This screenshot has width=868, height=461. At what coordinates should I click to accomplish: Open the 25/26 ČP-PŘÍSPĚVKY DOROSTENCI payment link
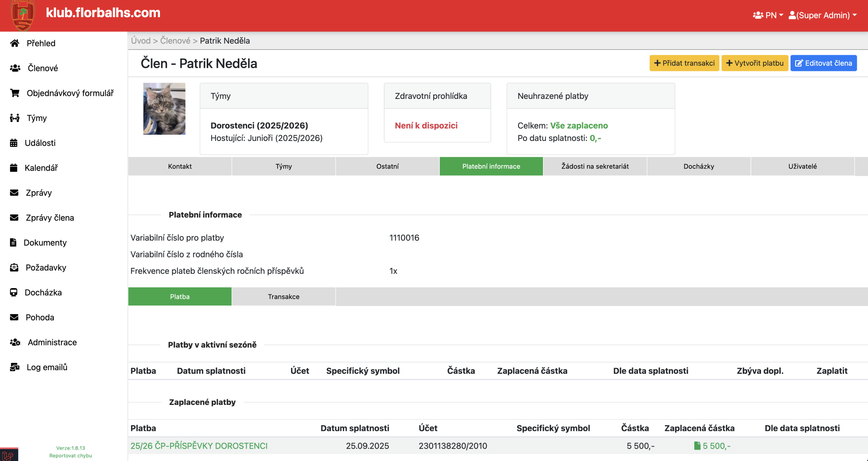(199, 446)
